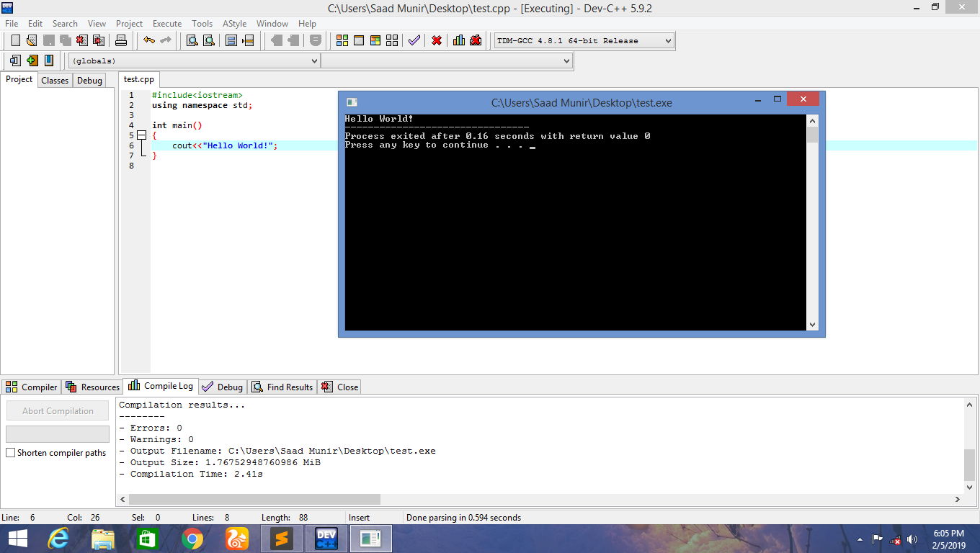Start debugging with the checkmark icon

(414, 40)
